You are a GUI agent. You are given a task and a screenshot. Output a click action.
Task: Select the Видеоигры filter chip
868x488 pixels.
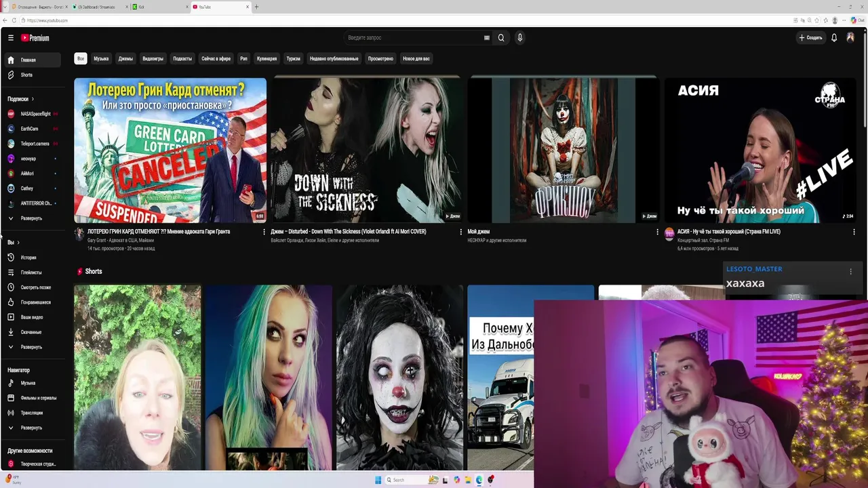coord(153,59)
